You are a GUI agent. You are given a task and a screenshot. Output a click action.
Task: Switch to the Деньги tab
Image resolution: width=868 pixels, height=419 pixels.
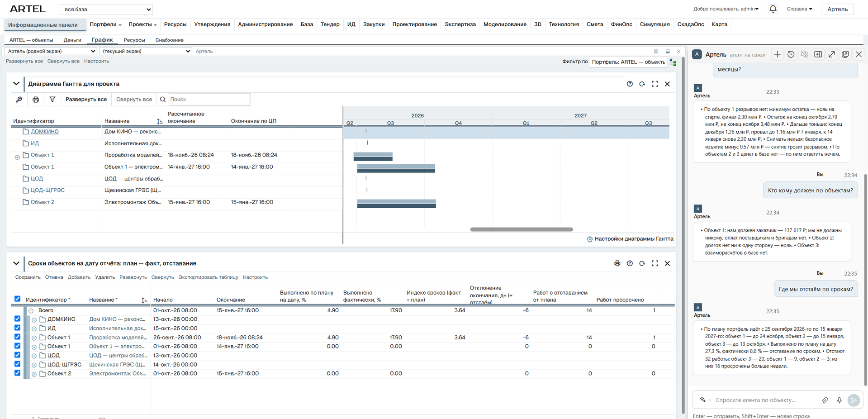tap(72, 40)
